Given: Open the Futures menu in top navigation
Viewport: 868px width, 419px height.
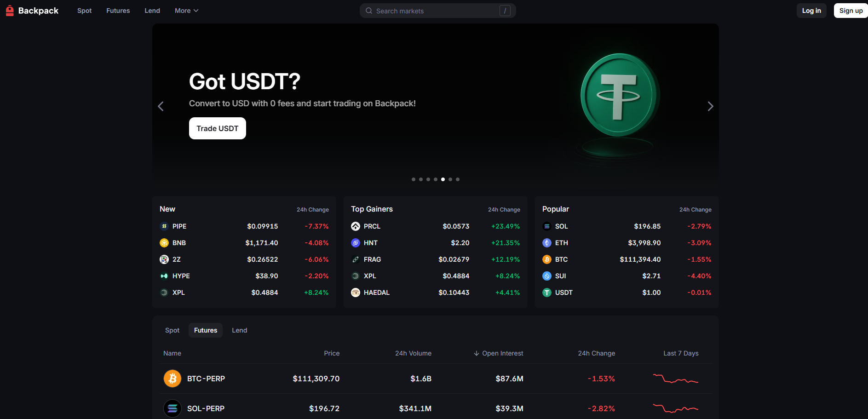Looking at the screenshot, I should (x=118, y=11).
